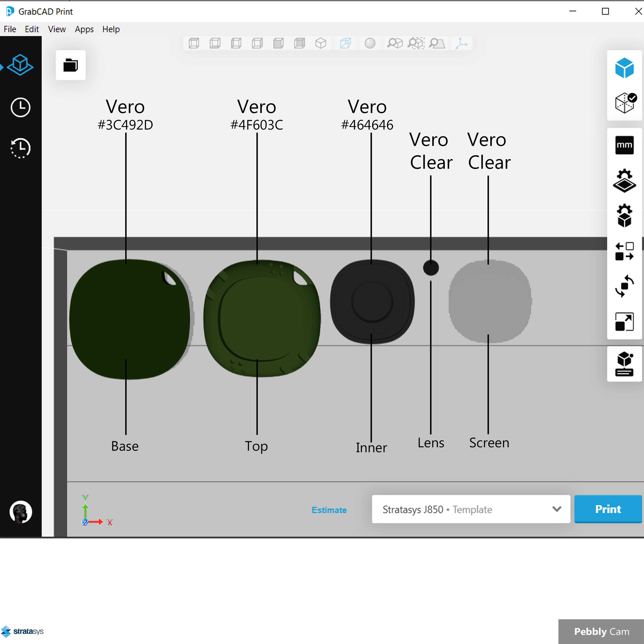Open the Apps menu
The width and height of the screenshot is (644, 644).
[84, 29]
